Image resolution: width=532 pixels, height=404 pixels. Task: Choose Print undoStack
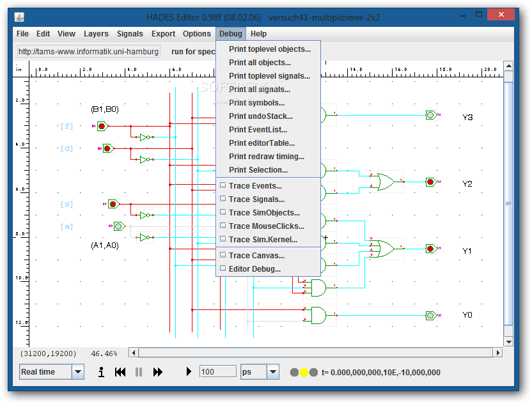click(269, 116)
